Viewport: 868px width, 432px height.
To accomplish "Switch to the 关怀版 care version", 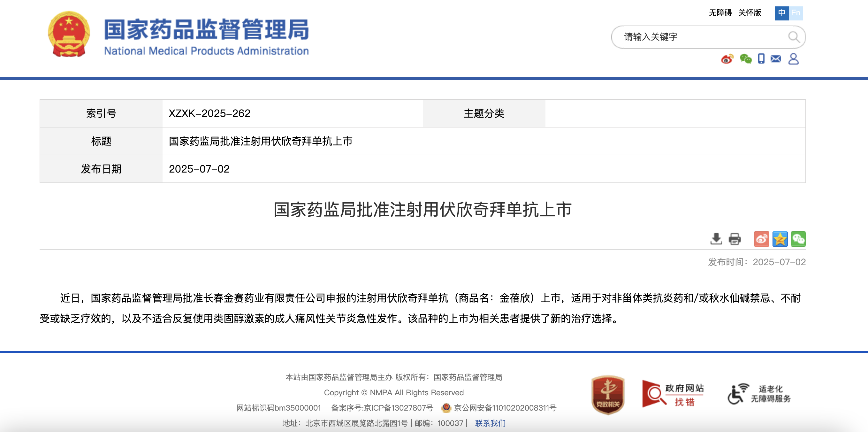I will point(750,13).
